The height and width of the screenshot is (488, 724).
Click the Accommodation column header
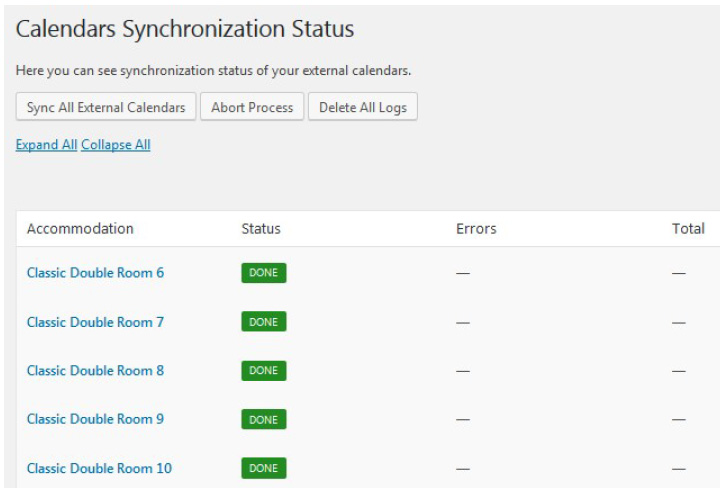coord(80,229)
